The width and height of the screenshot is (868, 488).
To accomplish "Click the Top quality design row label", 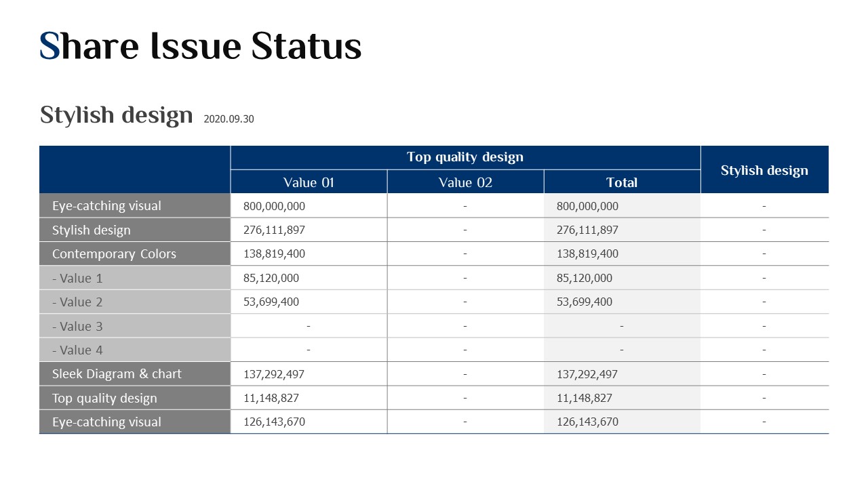I will tap(135, 398).
